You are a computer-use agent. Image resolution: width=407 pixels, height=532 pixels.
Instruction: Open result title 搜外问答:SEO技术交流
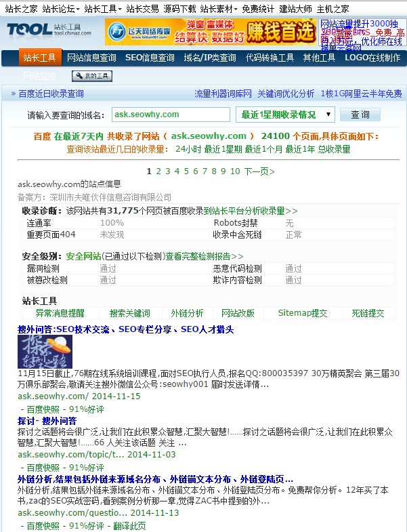point(126,329)
